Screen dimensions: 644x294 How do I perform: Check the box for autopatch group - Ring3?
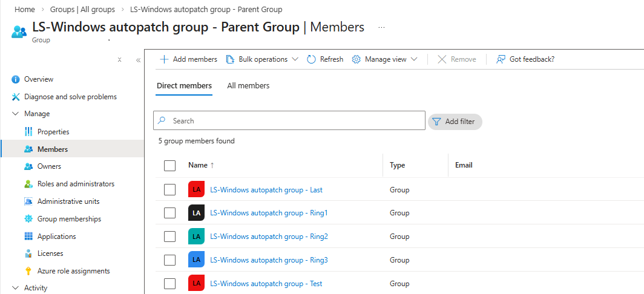[x=169, y=260]
